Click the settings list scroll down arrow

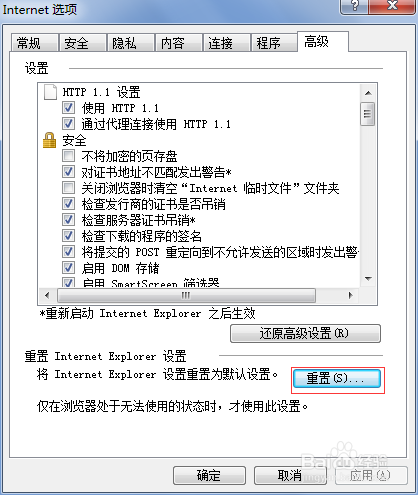pos(368,278)
